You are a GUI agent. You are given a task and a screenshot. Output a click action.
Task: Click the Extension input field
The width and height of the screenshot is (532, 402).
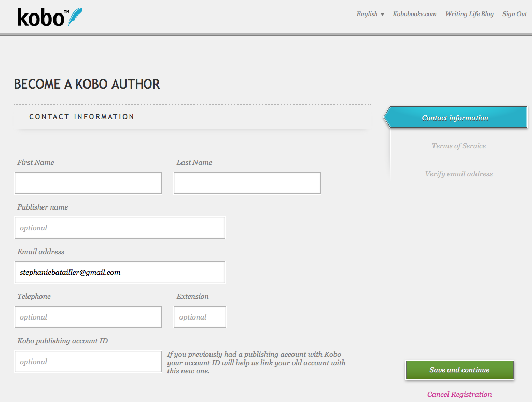coord(200,317)
